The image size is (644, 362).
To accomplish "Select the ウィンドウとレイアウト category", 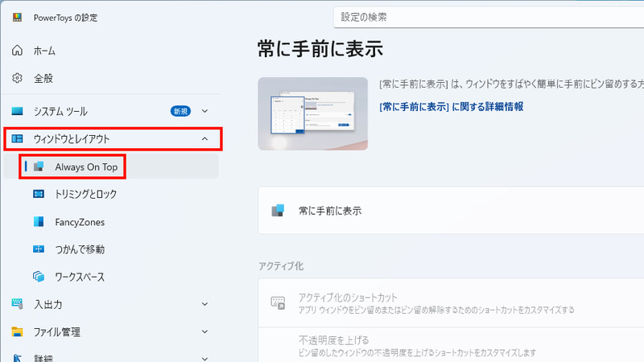I will click(113, 138).
